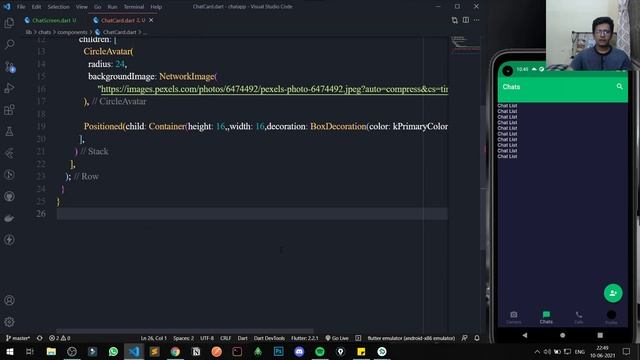This screenshot has height=360, width=640.
Task: Click the Flutter: 2.2.1 version entry
Action: [304, 338]
